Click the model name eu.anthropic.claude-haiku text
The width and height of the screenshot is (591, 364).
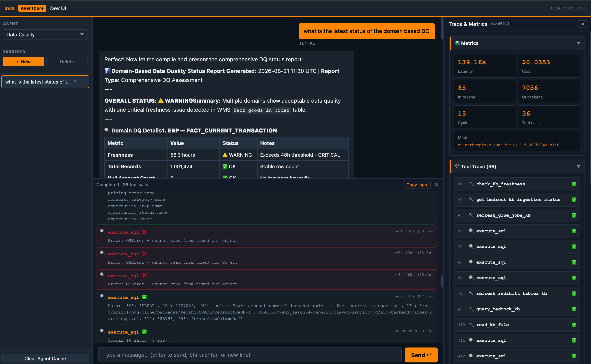[508, 145]
